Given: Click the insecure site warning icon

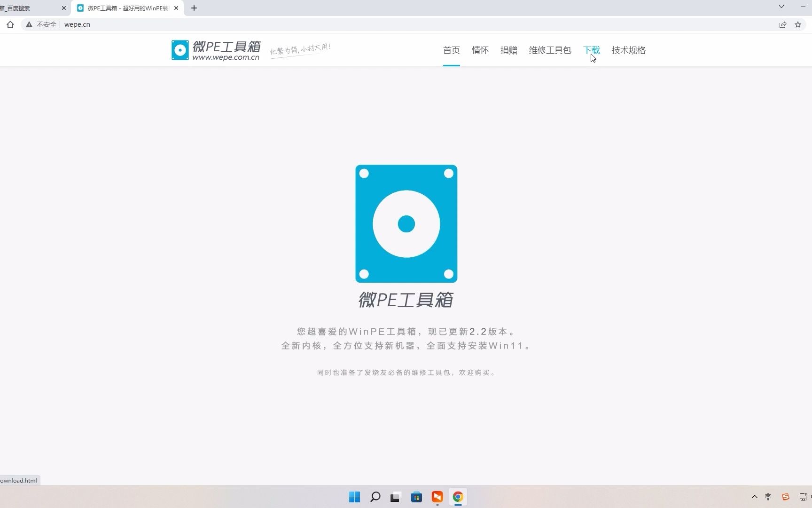Looking at the screenshot, I should pyautogui.click(x=29, y=24).
